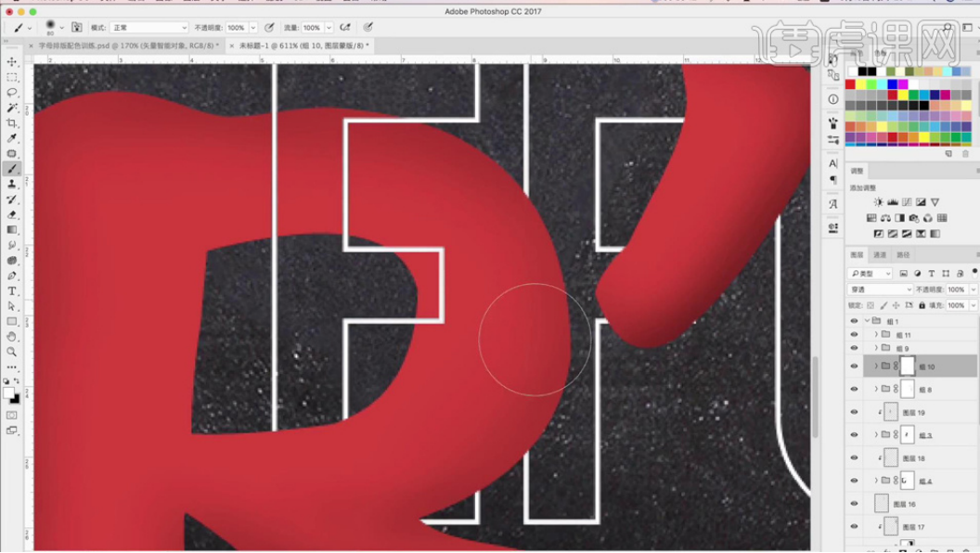Screen dimensions: 980x553
Task: Hide layer 图层 19
Action: 855,412
